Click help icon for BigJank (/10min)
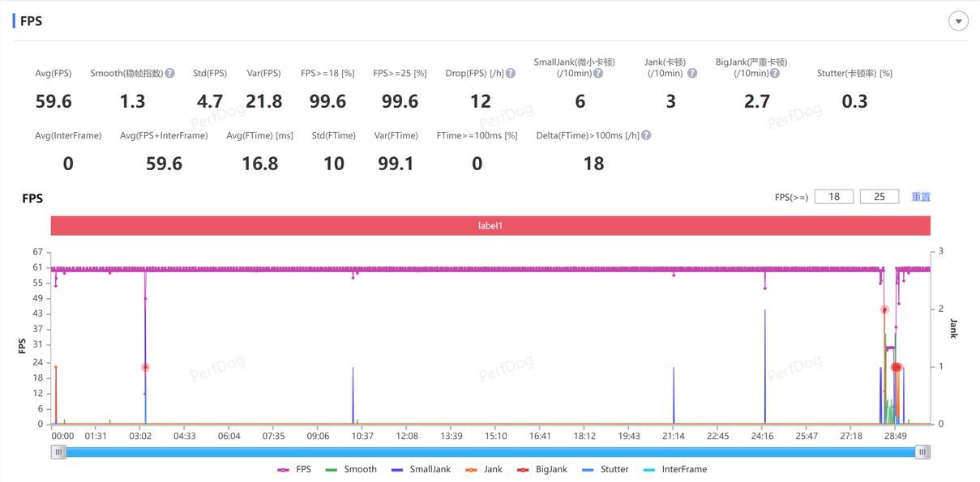Viewport: 980px width, 482px height. point(775,73)
